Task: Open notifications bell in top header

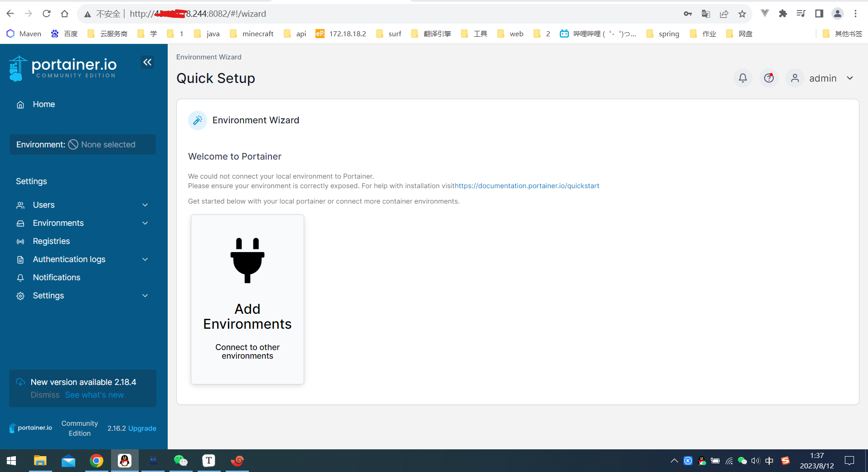Action: pyautogui.click(x=742, y=78)
